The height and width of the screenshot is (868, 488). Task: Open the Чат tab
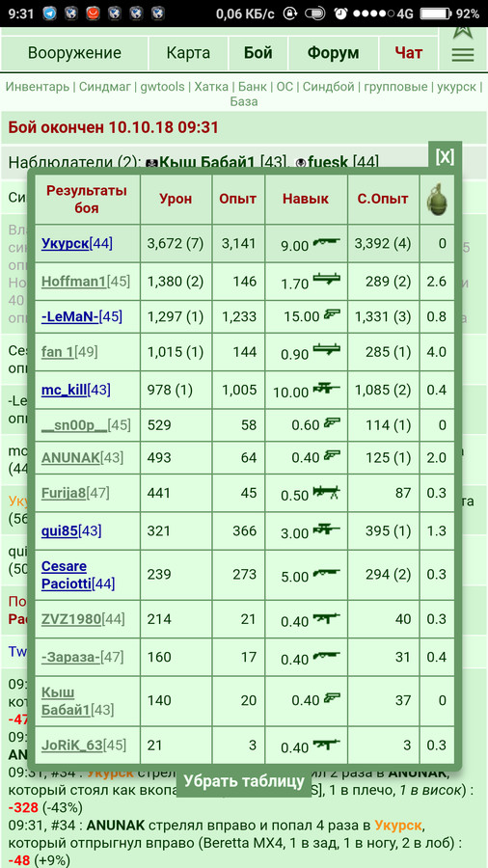coord(408,53)
